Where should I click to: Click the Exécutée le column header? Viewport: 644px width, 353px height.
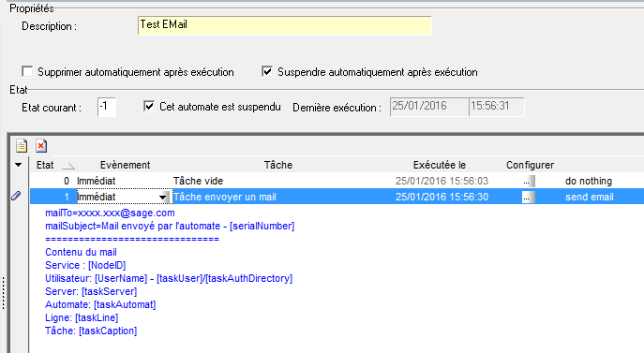(440, 165)
